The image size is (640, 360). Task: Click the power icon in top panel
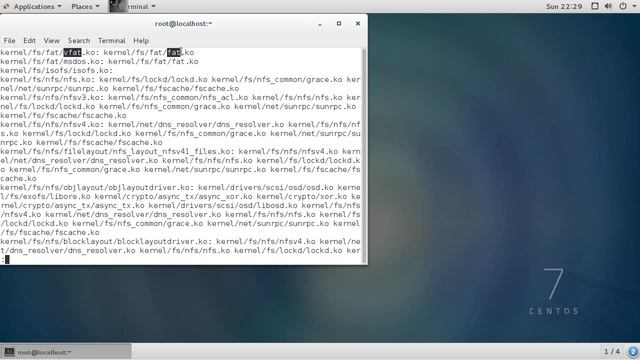coord(623,6)
